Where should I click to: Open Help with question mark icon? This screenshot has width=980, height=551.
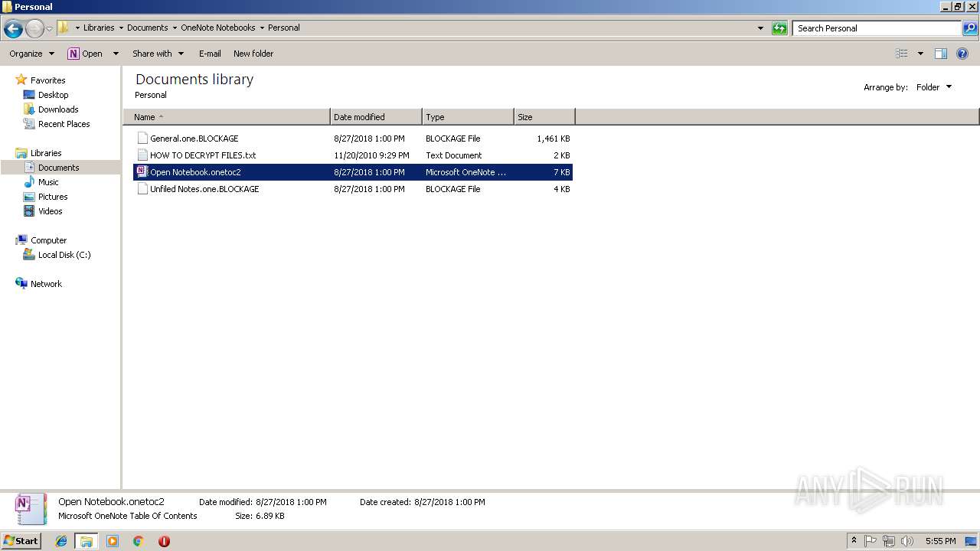tap(962, 54)
